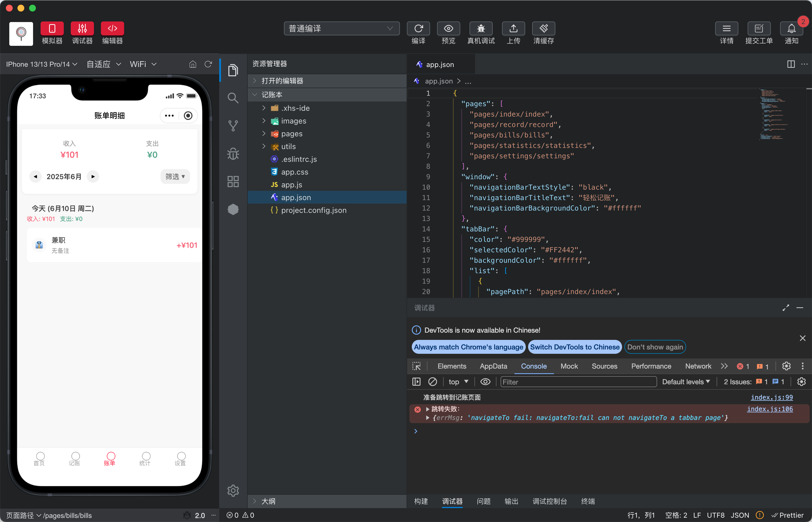Expand the images folder
This screenshot has height=522, width=812.
pyautogui.click(x=327, y=121)
